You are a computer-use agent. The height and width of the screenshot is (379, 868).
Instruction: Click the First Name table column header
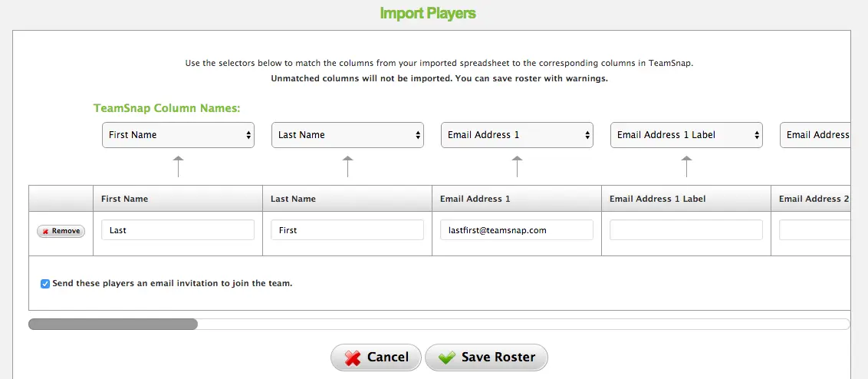[x=178, y=199]
